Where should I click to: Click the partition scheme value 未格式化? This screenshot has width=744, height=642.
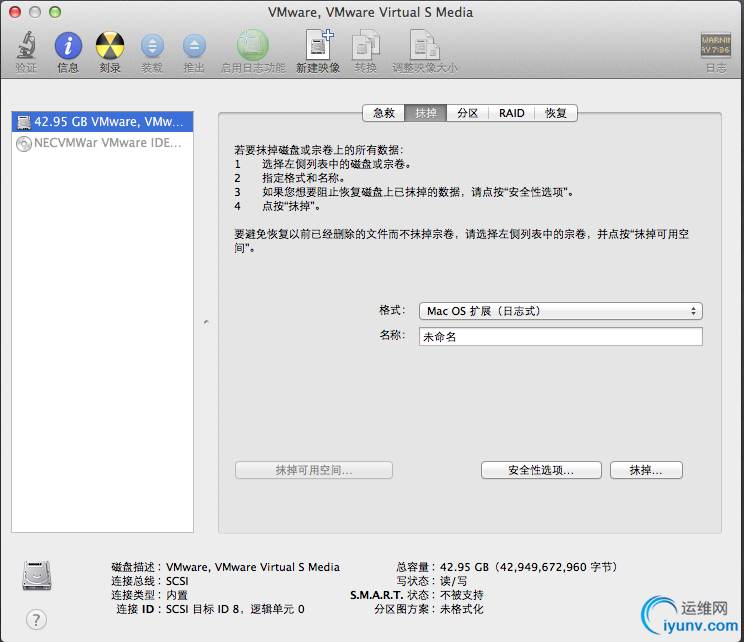tap(462, 609)
